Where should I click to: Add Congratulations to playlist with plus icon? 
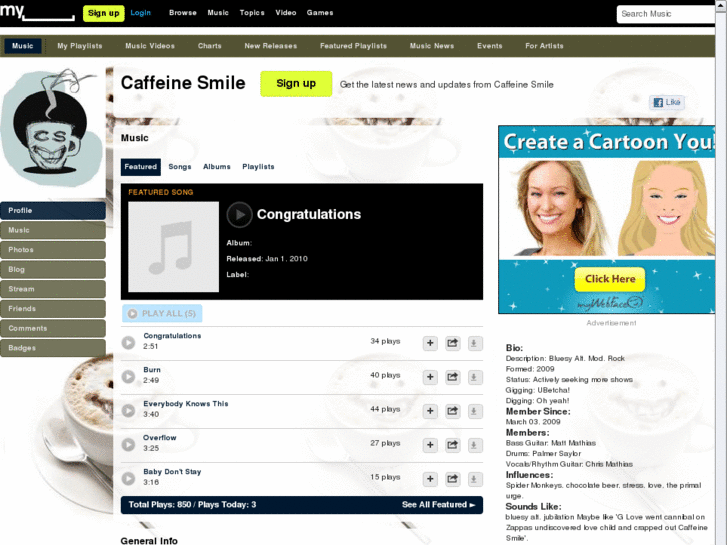(x=430, y=343)
